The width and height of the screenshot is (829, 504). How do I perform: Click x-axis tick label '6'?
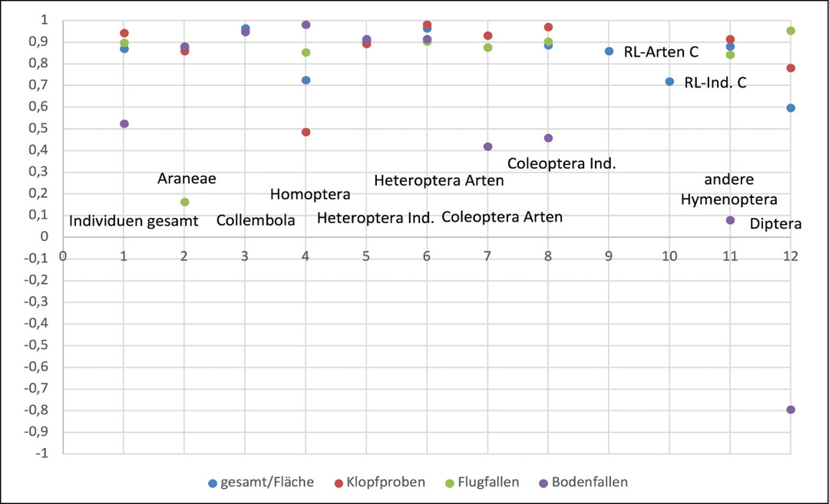pos(427,256)
